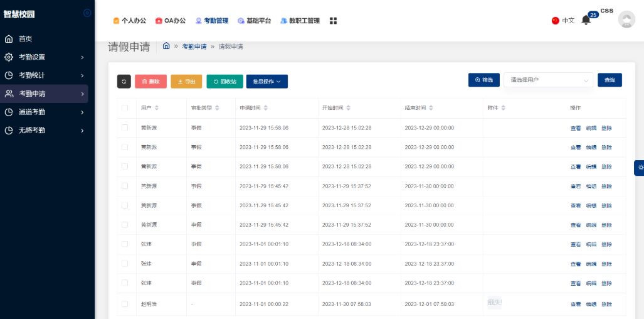
Task: Click the attachment thumbnail in 赵明浩 row
Action: [495, 303]
